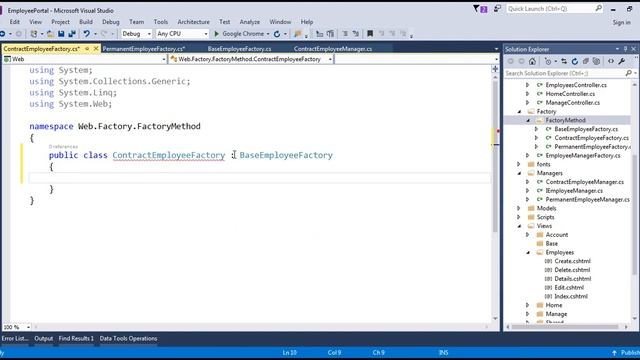The width and height of the screenshot is (640, 360).
Task: Click Create.cshtml file icon
Action: click(x=548, y=261)
